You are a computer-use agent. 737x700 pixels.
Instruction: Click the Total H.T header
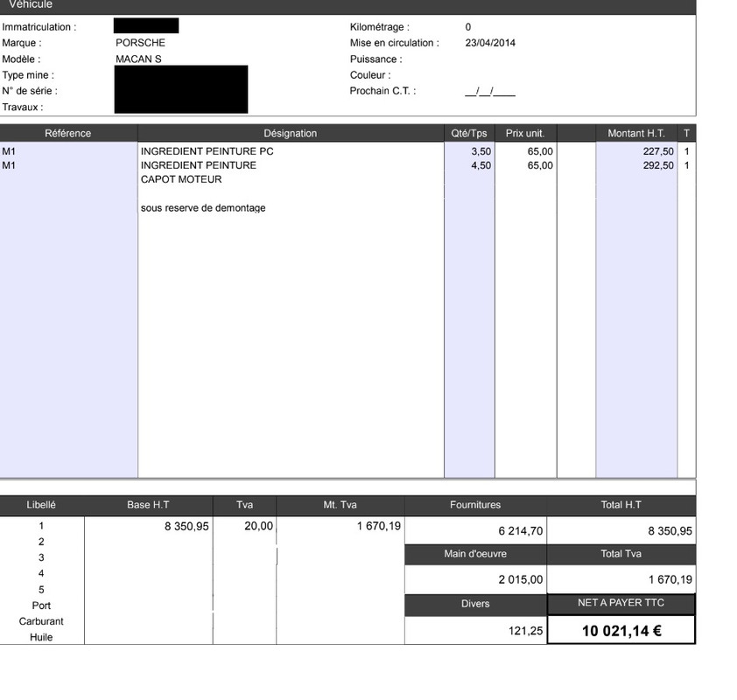621,505
